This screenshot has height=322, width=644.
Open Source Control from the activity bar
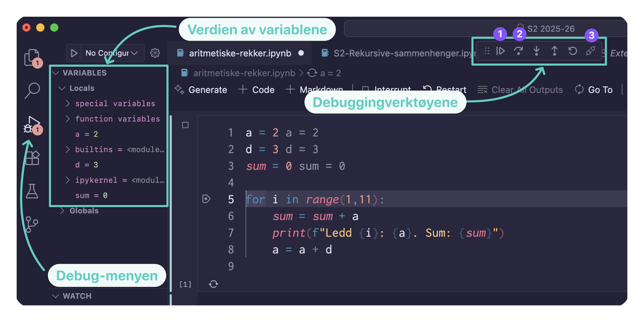tap(32, 225)
